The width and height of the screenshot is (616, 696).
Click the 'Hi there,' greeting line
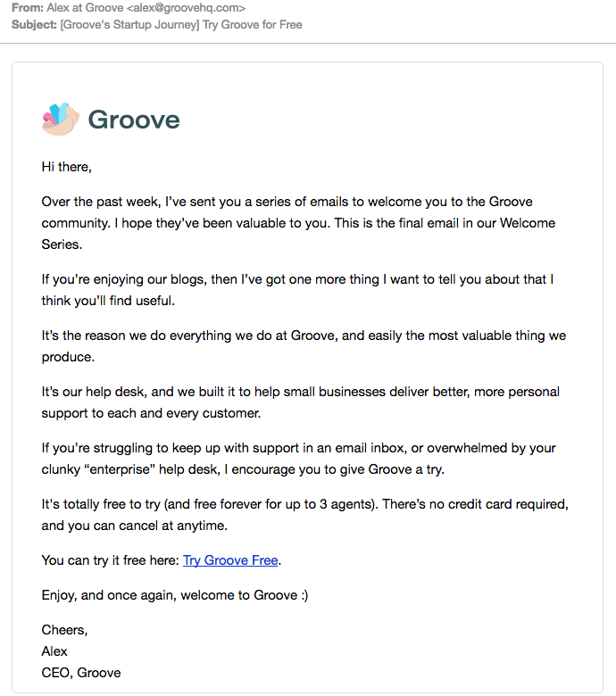(x=67, y=167)
